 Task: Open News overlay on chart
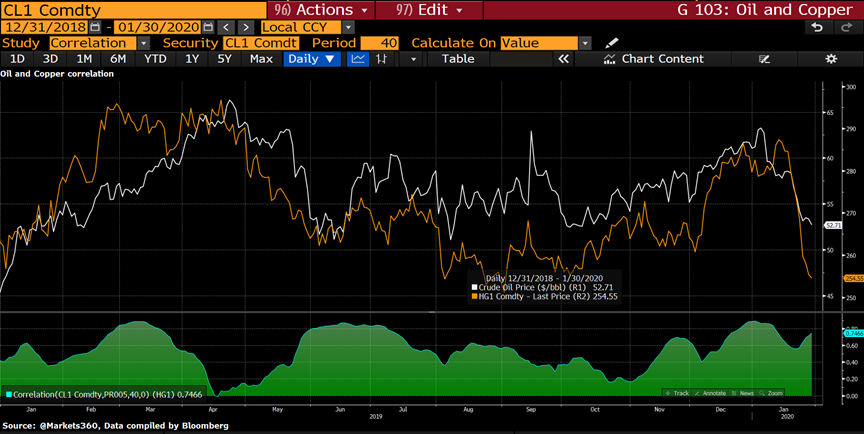[743, 393]
